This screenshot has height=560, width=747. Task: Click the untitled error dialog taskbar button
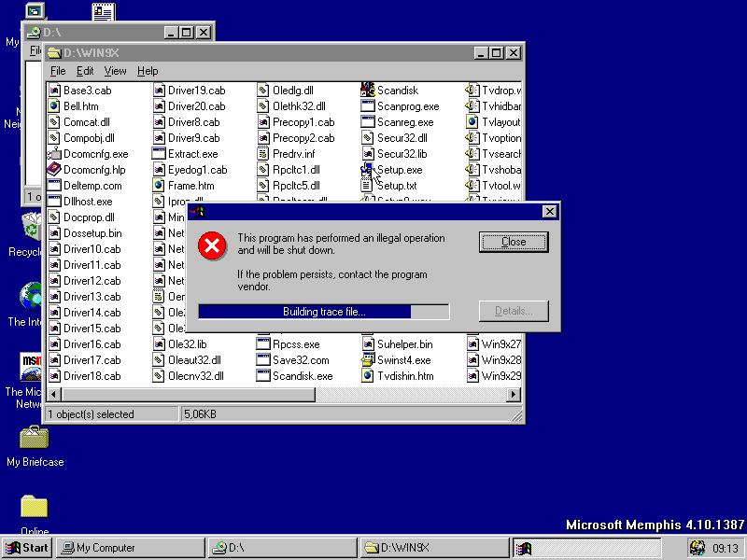tap(587, 548)
